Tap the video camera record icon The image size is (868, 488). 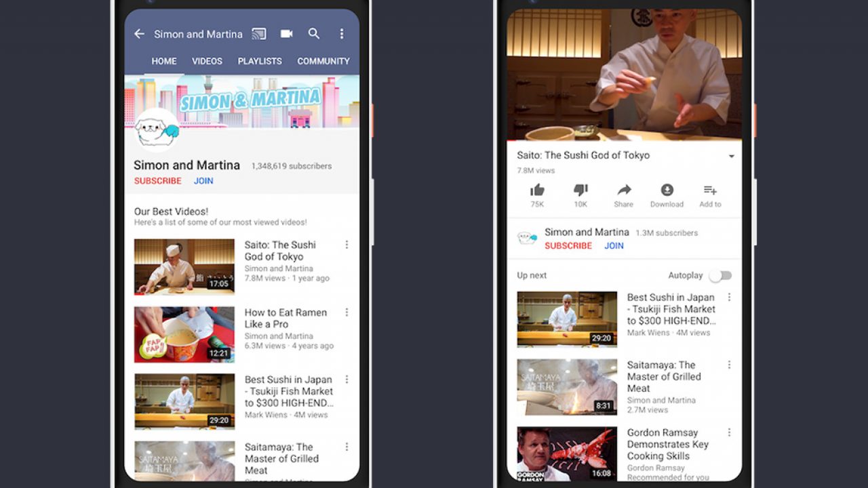click(x=286, y=34)
